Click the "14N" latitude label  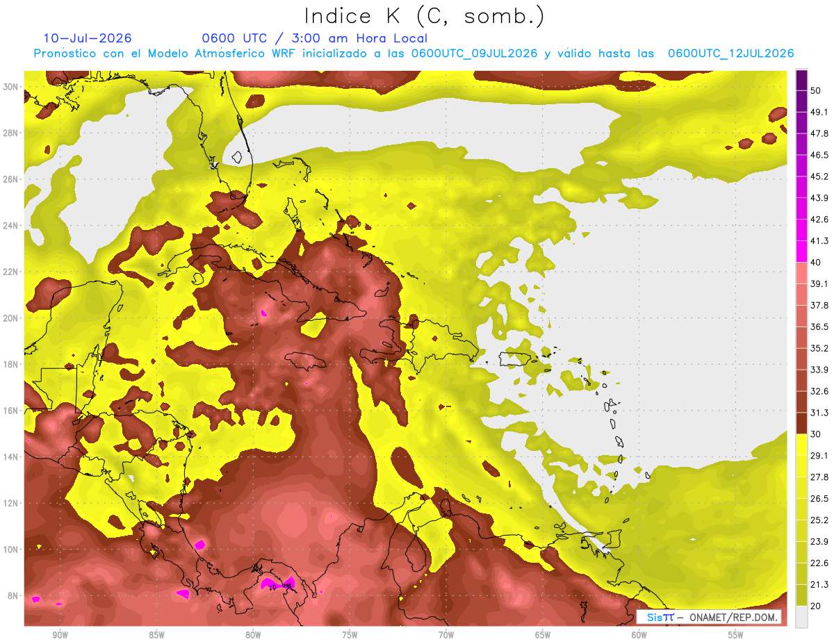11,457
